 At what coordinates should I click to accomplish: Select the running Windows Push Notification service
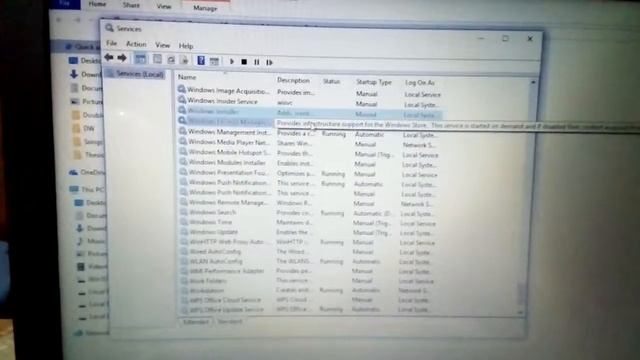(309, 183)
